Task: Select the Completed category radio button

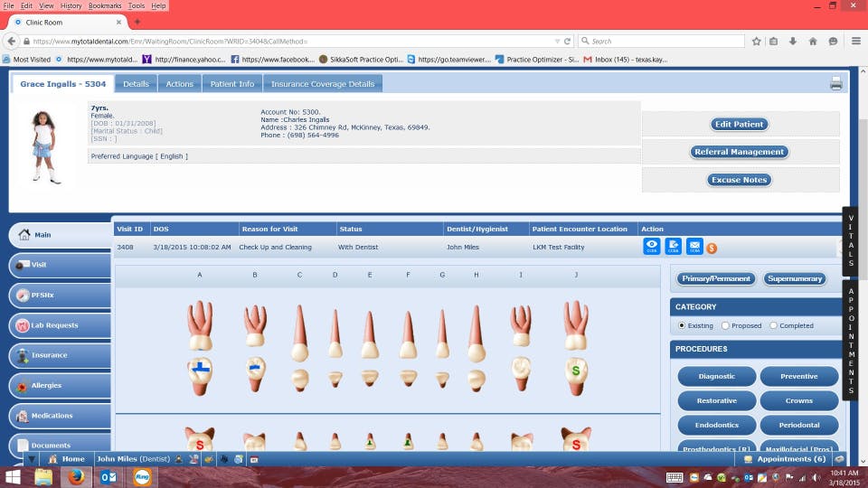Action: click(x=773, y=325)
